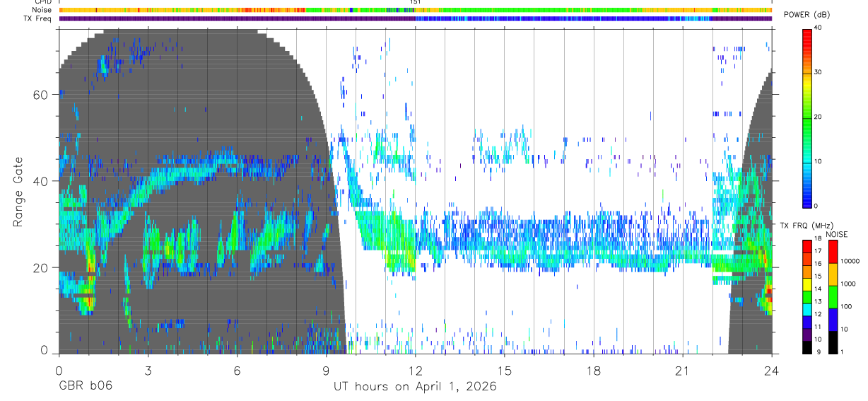The width and height of the screenshot is (868, 401).
Task: Click the 'UT hours on April 1, 2026' axis title
Action: (415, 386)
